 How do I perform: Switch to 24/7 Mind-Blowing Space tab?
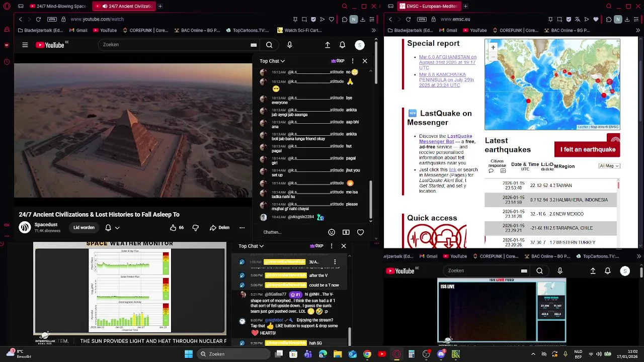tap(57, 6)
